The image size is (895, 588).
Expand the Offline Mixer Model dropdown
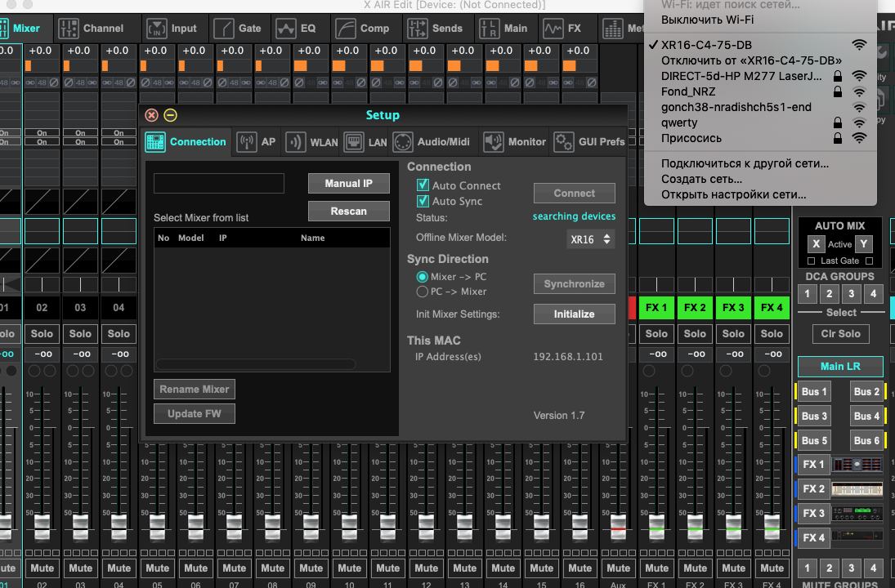591,239
